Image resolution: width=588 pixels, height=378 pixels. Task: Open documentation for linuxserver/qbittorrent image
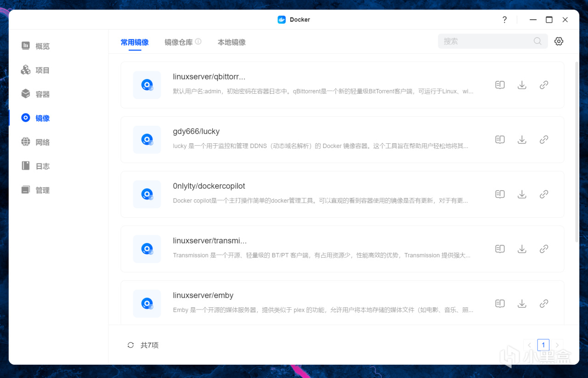pyautogui.click(x=500, y=85)
